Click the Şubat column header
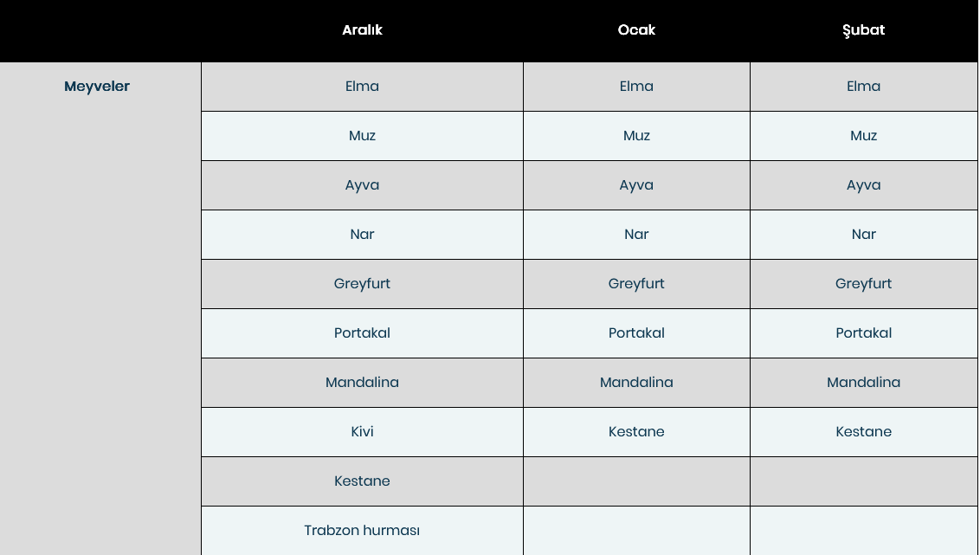This screenshot has height=555, width=980. point(863,30)
